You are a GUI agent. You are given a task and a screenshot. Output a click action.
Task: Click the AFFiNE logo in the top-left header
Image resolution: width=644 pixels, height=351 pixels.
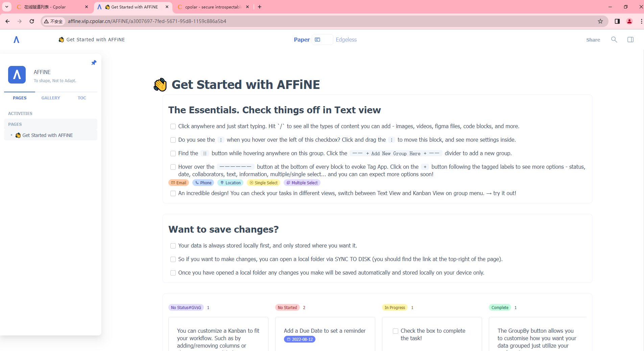(x=16, y=40)
